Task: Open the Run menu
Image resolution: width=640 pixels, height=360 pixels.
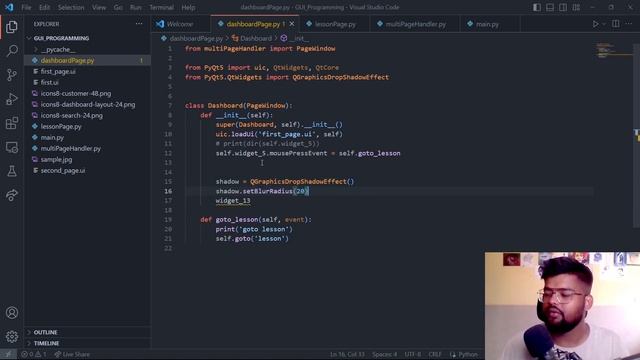Action: click(x=136, y=7)
